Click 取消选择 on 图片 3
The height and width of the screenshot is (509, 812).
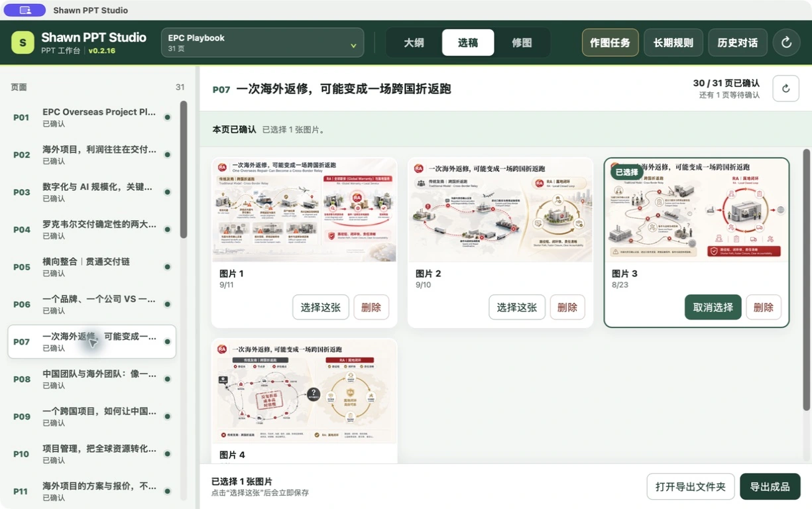click(x=713, y=308)
